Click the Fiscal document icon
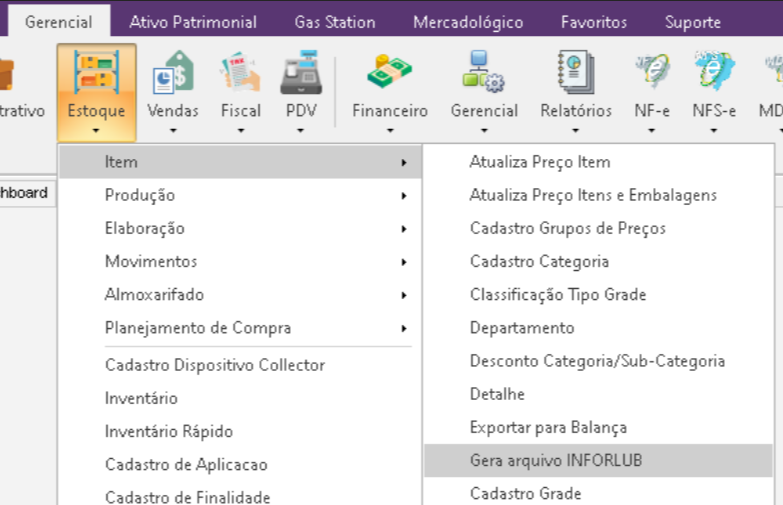The height and width of the screenshot is (505, 783). click(240, 74)
